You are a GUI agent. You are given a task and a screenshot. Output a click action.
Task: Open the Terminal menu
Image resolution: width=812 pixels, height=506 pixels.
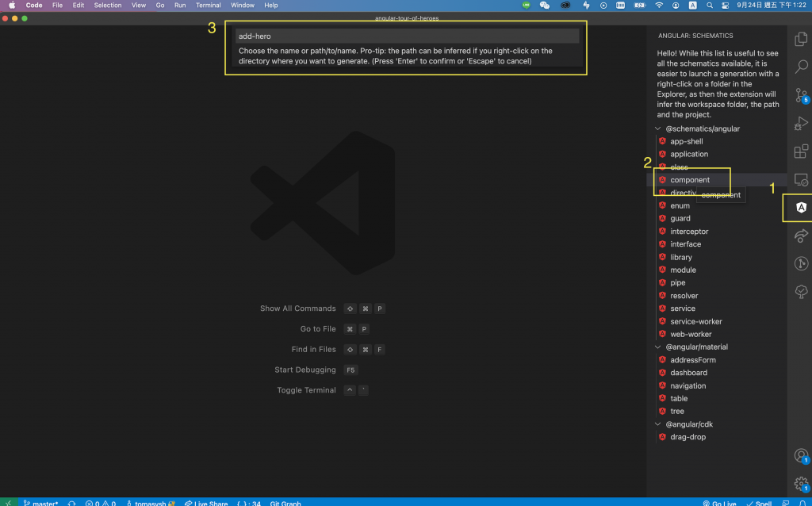click(x=209, y=6)
